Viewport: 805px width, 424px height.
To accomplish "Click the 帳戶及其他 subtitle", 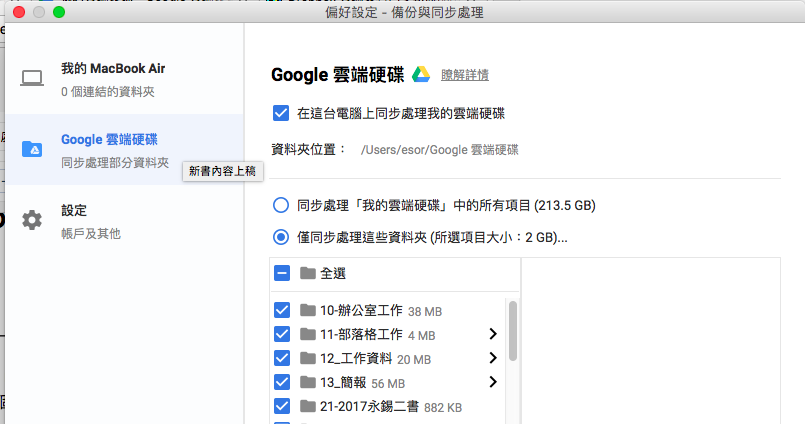I will pyautogui.click(x=91, y=234).
